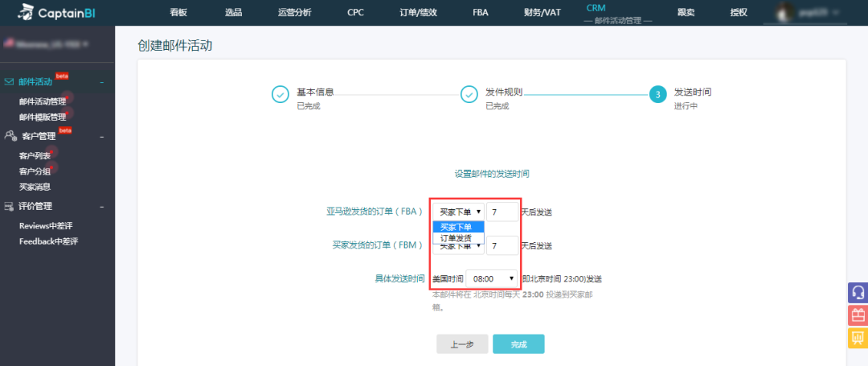Click the FBA days input field
This screenshot has height=366, width=868.
pos(502,212)
